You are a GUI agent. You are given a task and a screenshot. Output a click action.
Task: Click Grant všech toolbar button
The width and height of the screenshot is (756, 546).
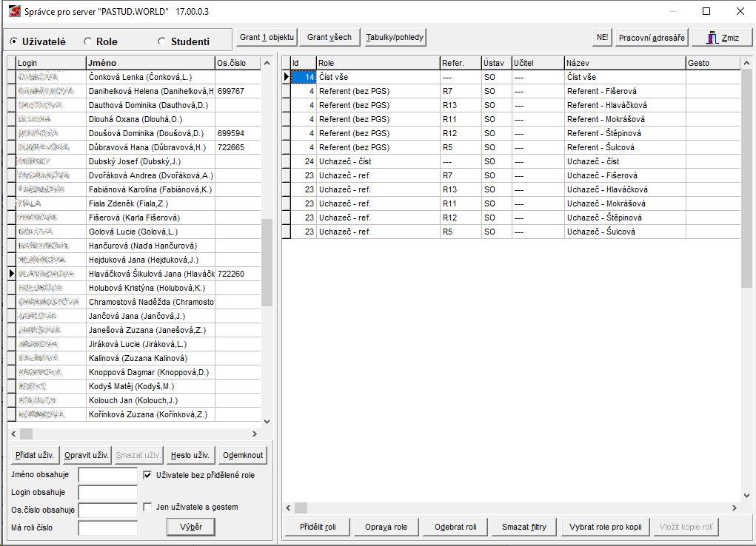330,37
